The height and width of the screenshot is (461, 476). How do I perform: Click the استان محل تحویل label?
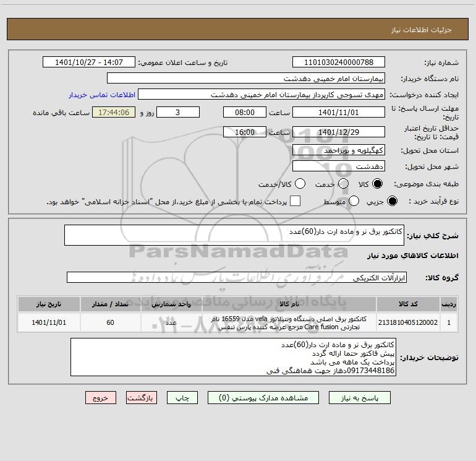(430, 150)
